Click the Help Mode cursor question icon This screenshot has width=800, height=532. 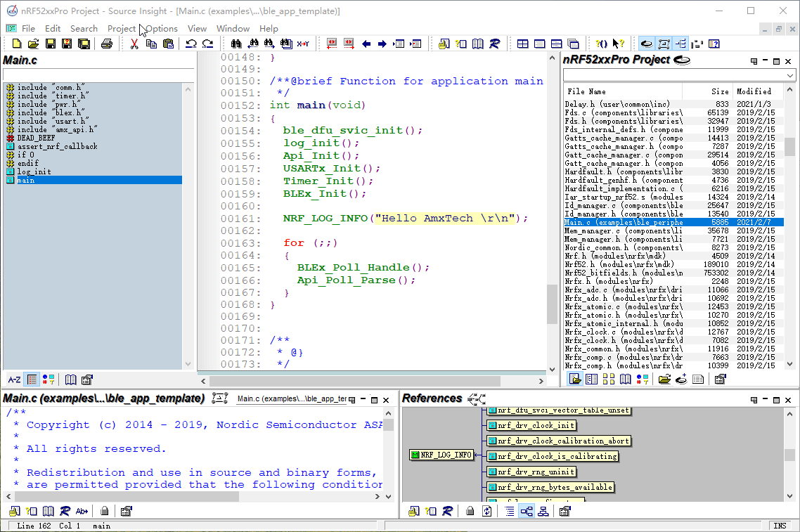point(619,44)
